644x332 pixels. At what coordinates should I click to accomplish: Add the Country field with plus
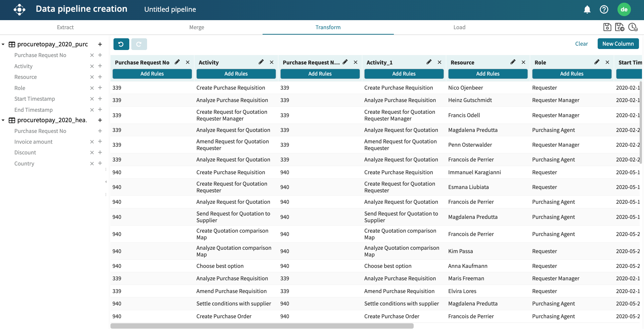[x=100, y=163]
